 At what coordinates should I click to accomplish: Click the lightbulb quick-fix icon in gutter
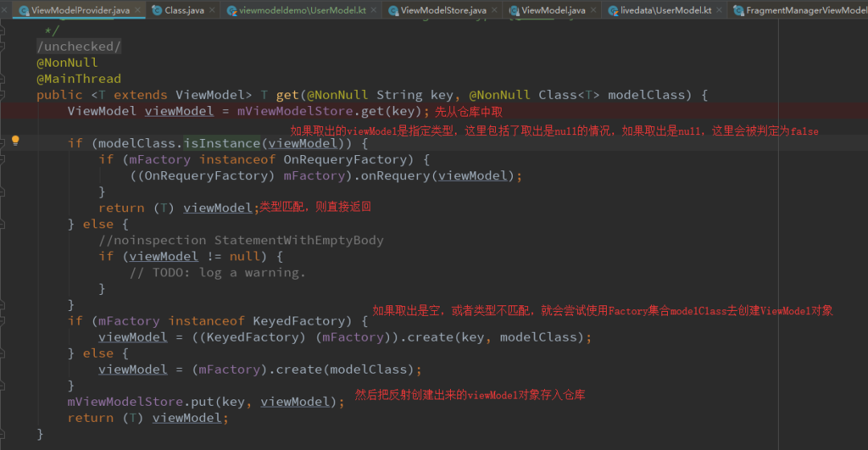pyautogui.click(x=15, y=141)
